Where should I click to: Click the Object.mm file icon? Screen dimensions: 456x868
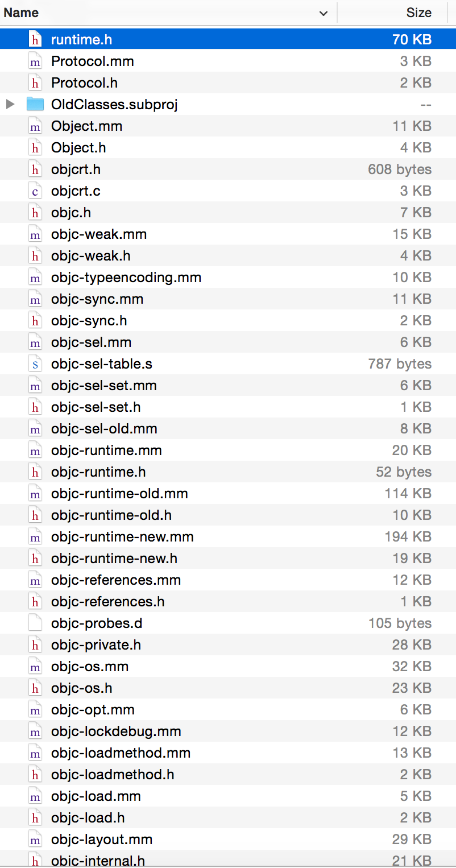click(x=35, y=126)
